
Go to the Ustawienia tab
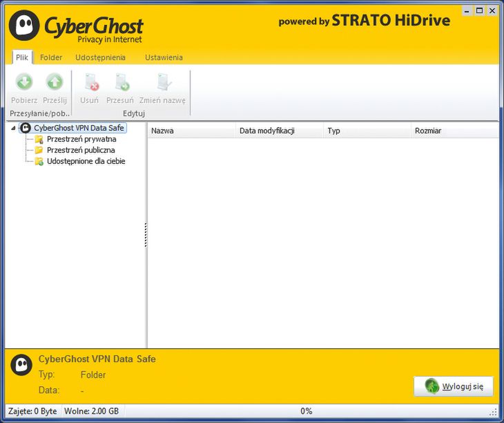click(x=164, y=57)
